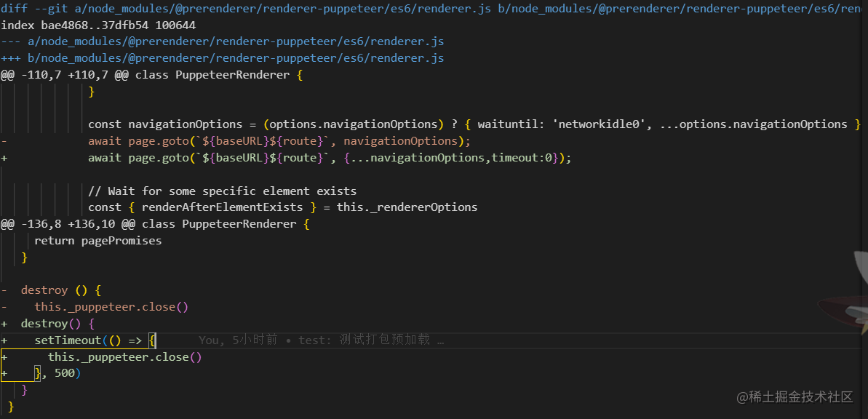868x419 pixels.
Task: Click the git blame annotation 'You, 5小时前'
Action: pyautogui.click(x=238, y=340)
